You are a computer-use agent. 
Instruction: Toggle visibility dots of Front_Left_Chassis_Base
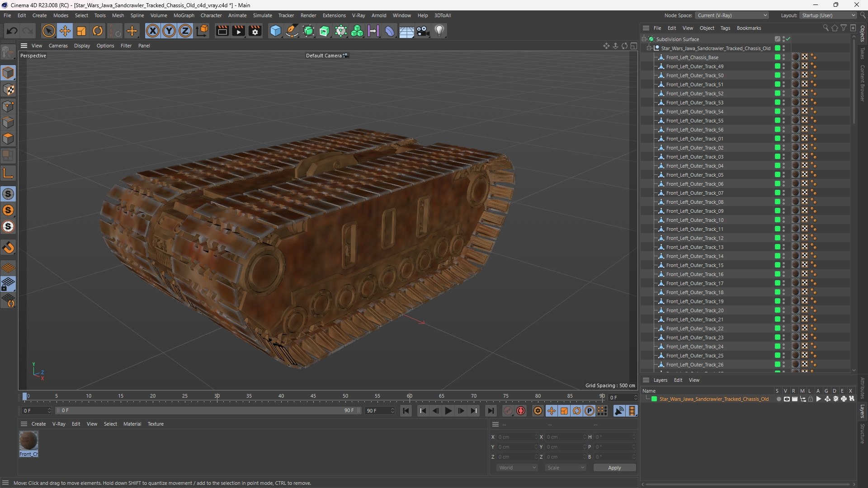pos(784,57)
